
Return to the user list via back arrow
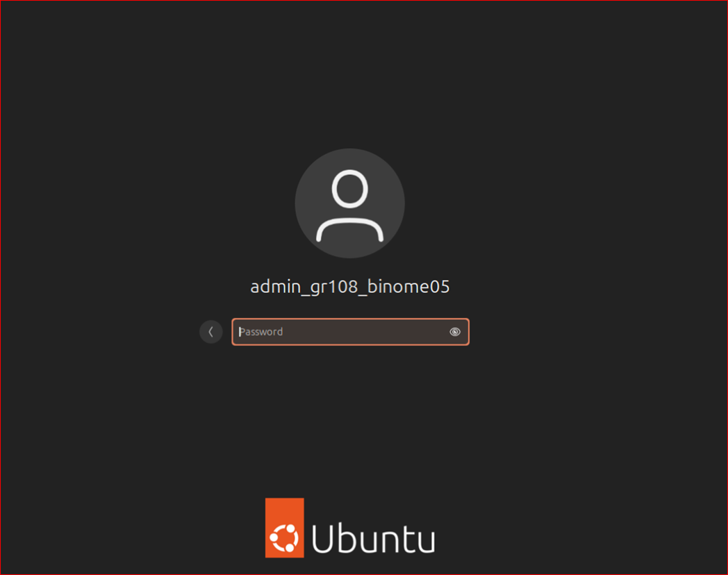tap(210, 332)
